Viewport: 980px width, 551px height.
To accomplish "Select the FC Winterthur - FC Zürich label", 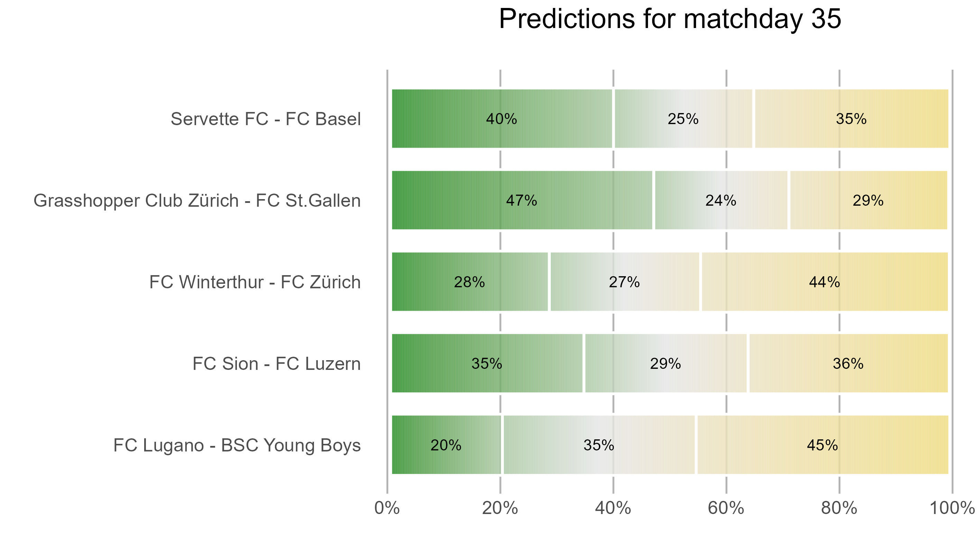I will point(255,282).
